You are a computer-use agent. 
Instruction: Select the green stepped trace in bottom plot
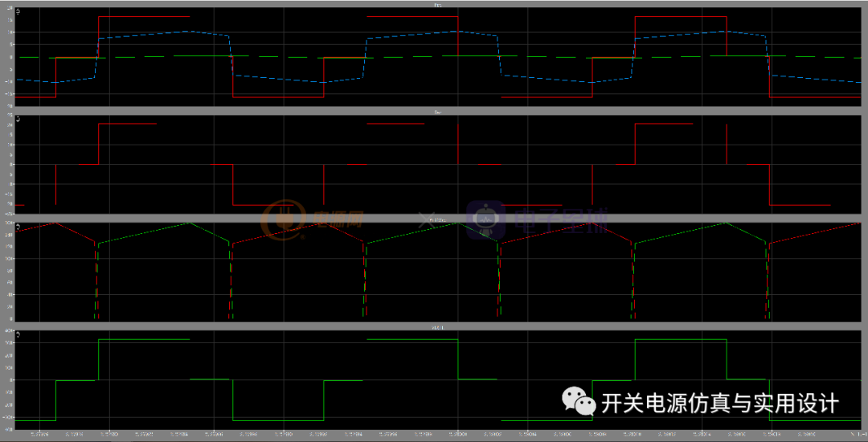pyautogui.click(x=145, y=340)
